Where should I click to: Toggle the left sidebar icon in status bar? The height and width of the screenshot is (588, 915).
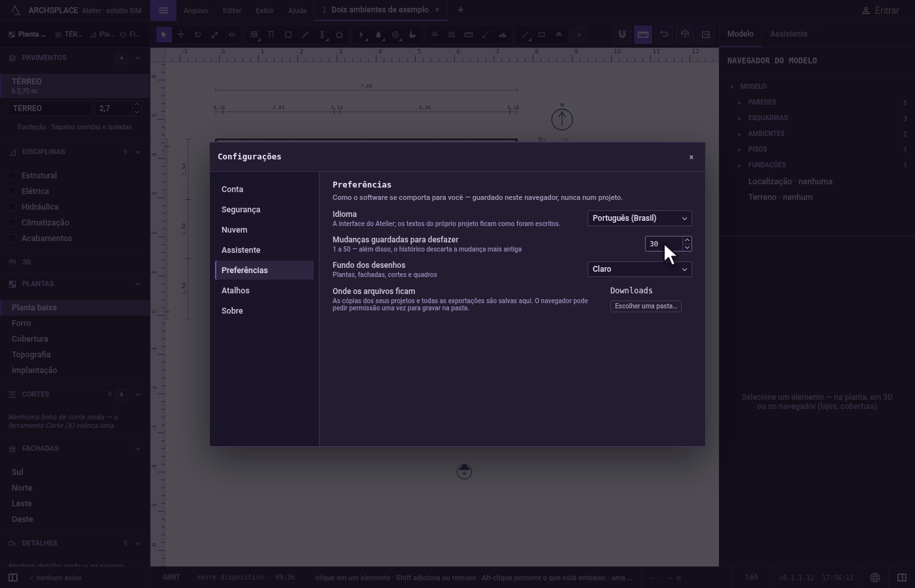13,578
